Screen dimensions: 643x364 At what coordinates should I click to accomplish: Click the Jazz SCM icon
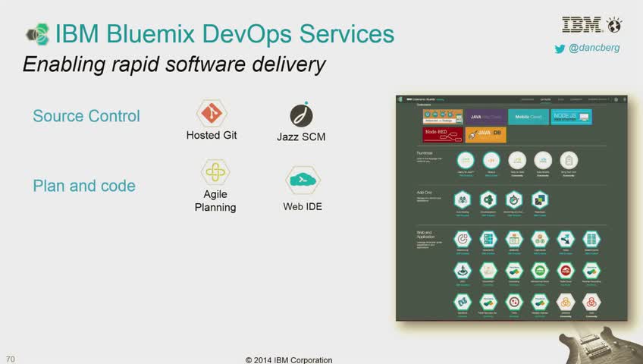point(302,115)
